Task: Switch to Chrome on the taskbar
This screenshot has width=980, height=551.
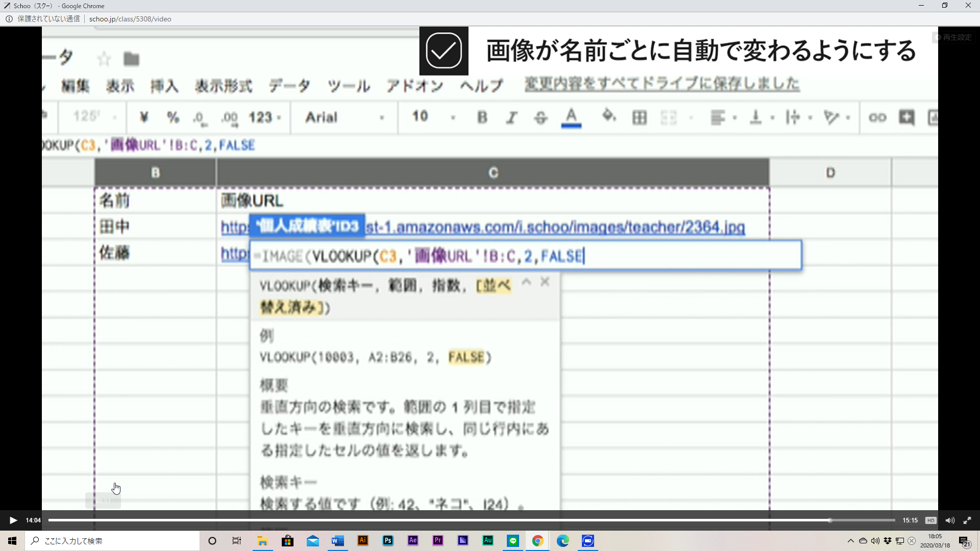Action: (x=537, y=541)
